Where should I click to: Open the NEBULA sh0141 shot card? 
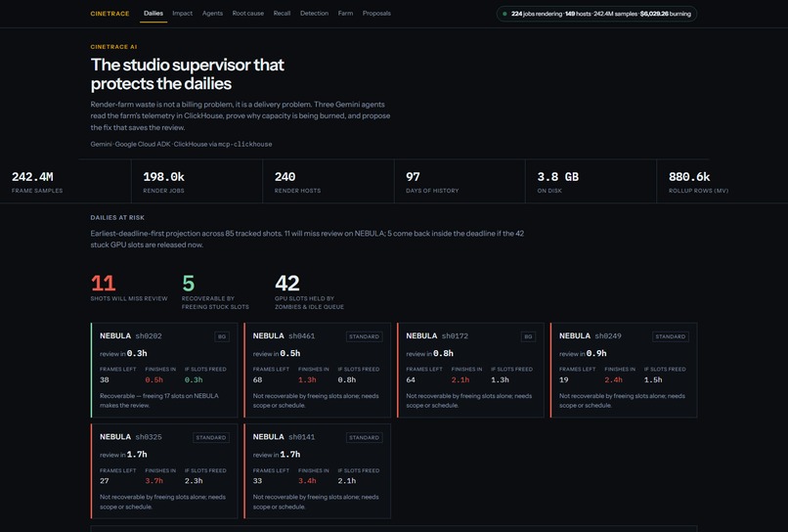click(317, 471)
